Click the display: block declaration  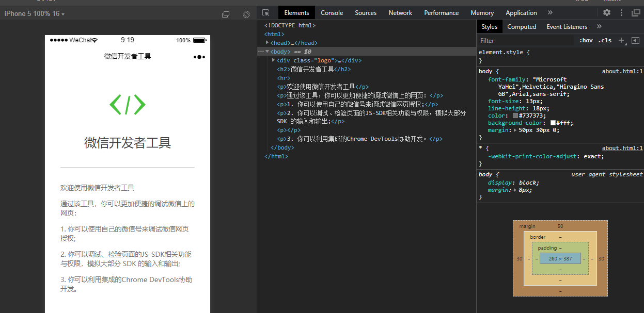pos(513,183)
